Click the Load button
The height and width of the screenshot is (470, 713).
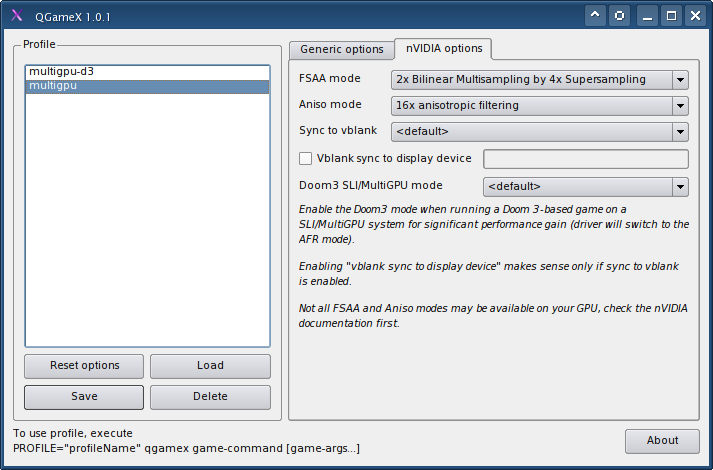210,366
